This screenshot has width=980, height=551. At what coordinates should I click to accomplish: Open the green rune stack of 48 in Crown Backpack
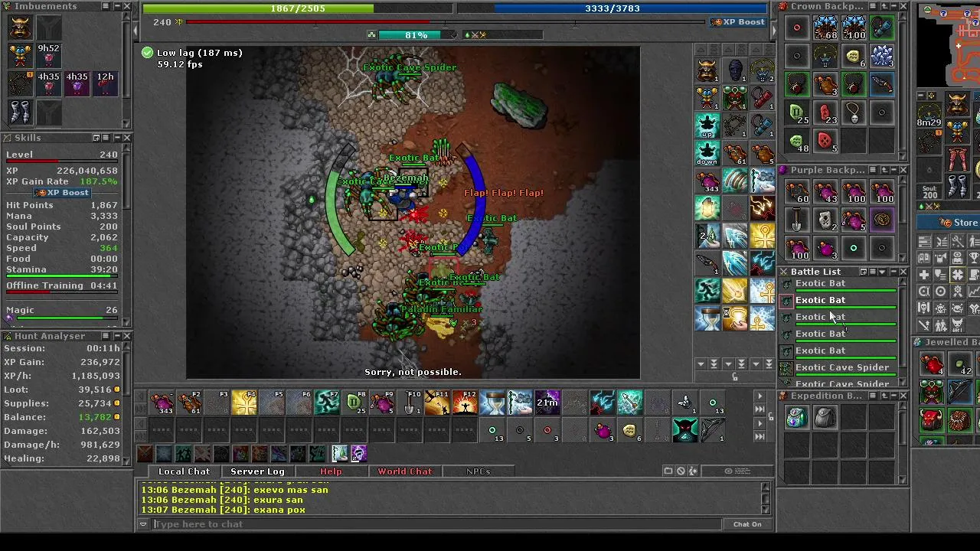click(x=797, y=142)
